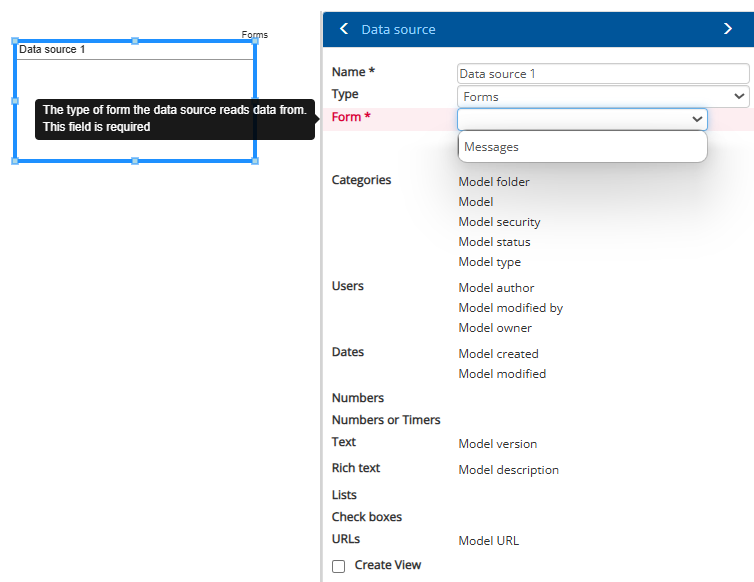Screen dimensions: 754x582
Task: Select the Model created date field
Action: pos(498,354)
